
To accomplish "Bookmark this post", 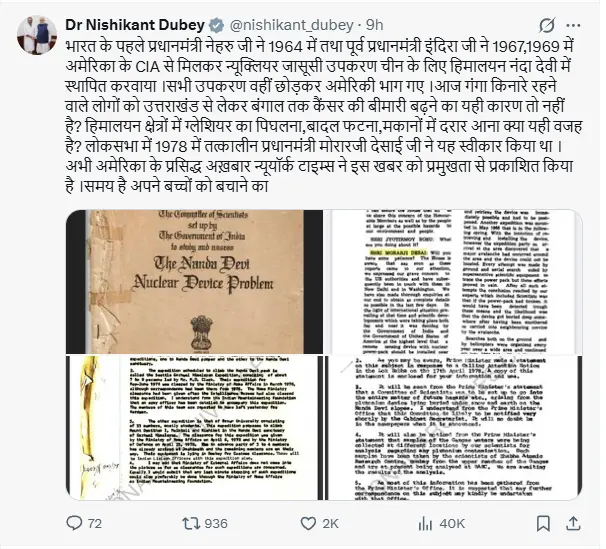I will (x=543, y=524).
